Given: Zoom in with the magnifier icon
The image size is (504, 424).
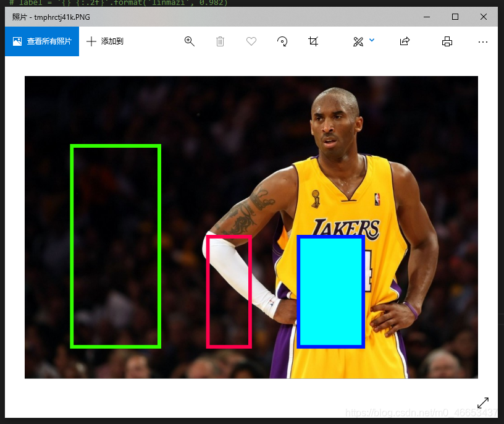Looking at the screenshot, I should 190,41.
